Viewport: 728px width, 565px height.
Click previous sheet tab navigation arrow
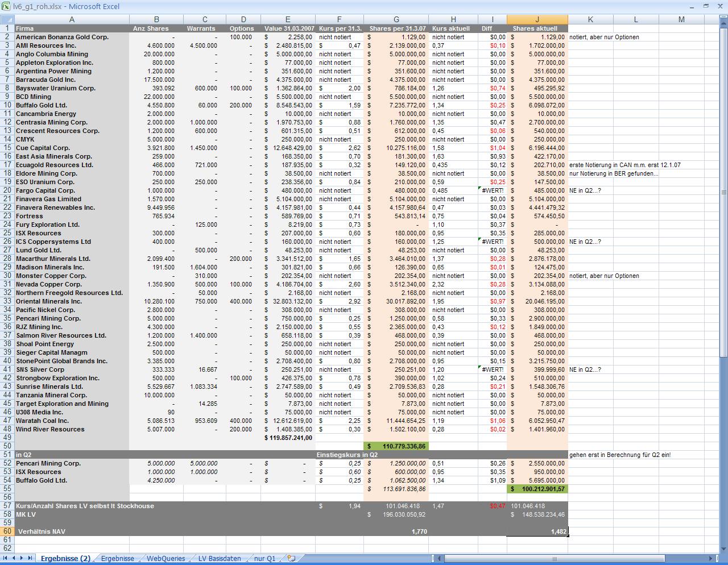point(14,559)
